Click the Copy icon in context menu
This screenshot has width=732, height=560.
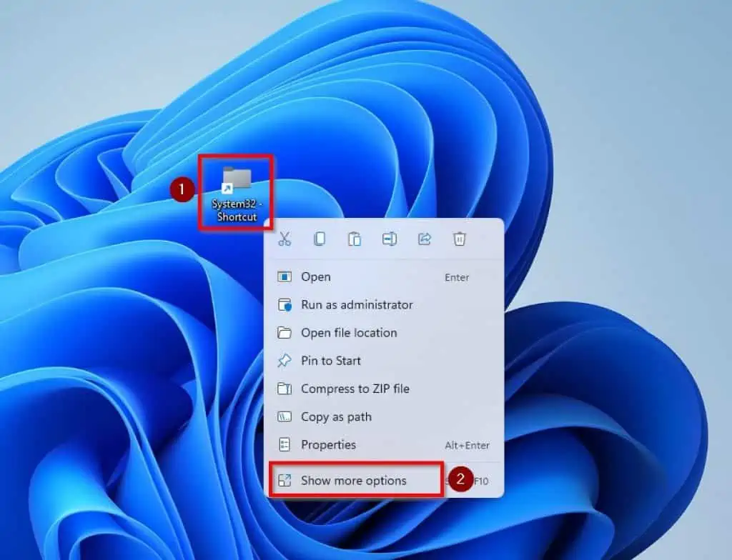coord(320,239)
